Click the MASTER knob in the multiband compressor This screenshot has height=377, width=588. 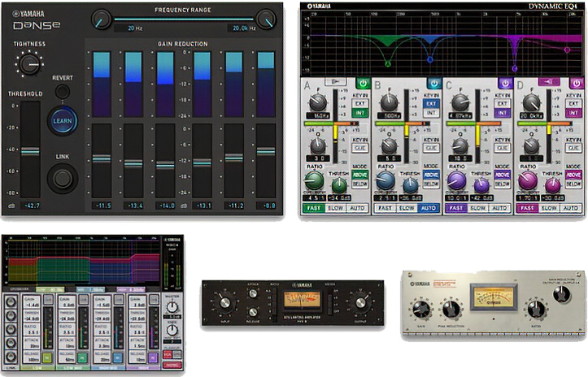pyautogui.click(x=172, y=307)
